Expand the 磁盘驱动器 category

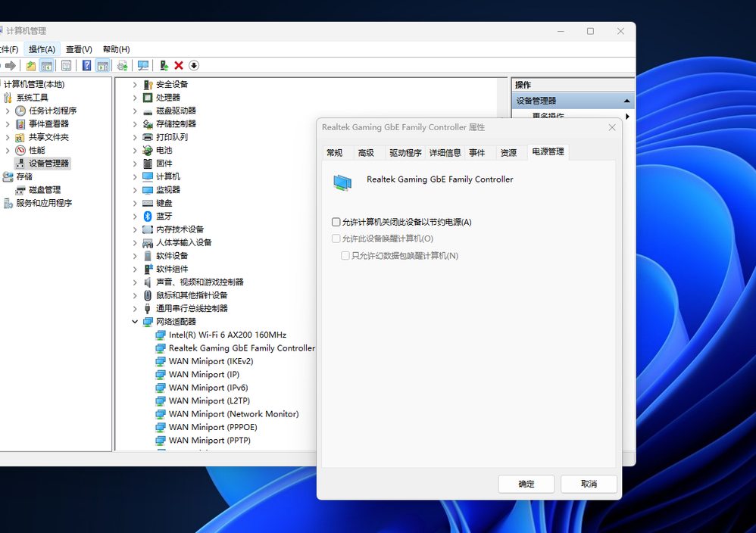click(135, 111)
